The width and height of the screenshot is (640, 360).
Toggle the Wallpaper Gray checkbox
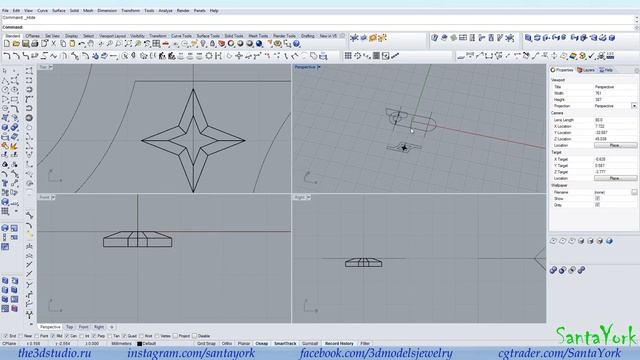[x=597, y=205]
